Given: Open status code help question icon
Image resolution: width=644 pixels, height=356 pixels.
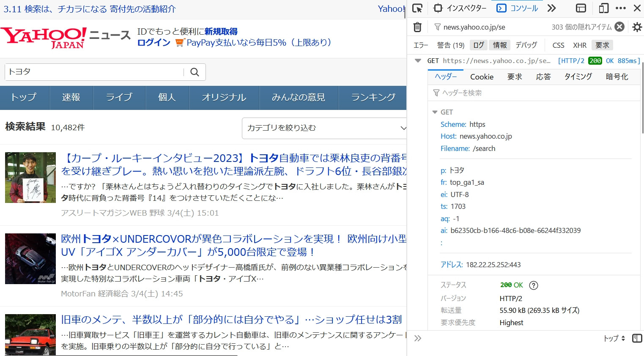Looking at the screenshot, I should pyautogui.click(x=534, y=285).
